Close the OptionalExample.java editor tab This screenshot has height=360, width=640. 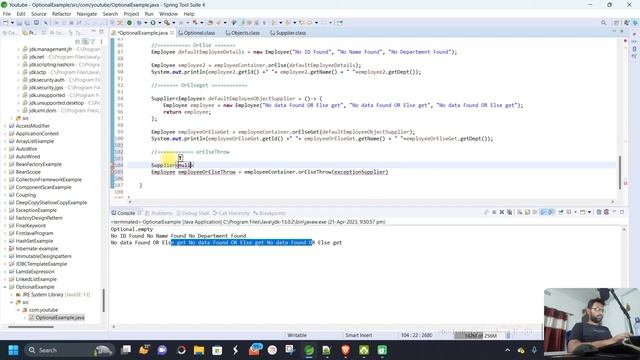172,33
